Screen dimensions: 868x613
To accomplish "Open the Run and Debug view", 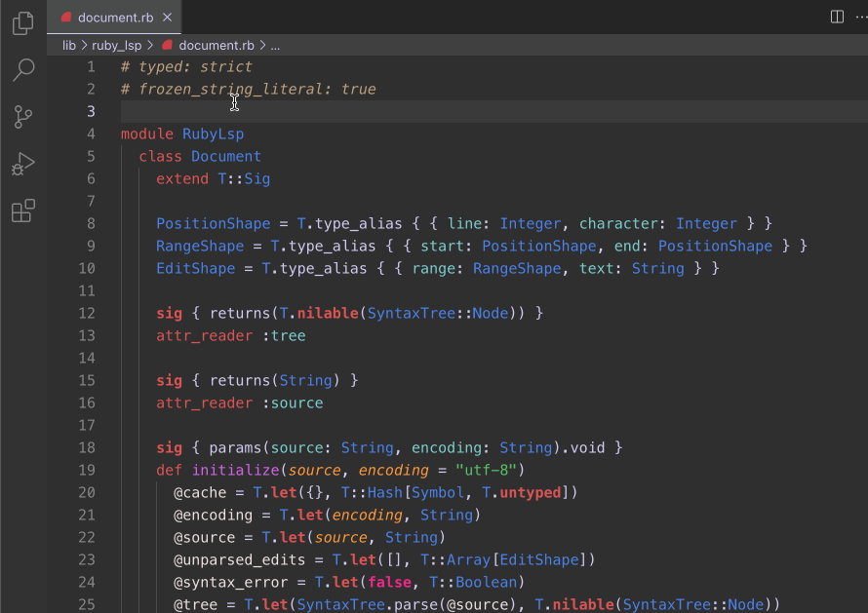I will click(22, 163).
